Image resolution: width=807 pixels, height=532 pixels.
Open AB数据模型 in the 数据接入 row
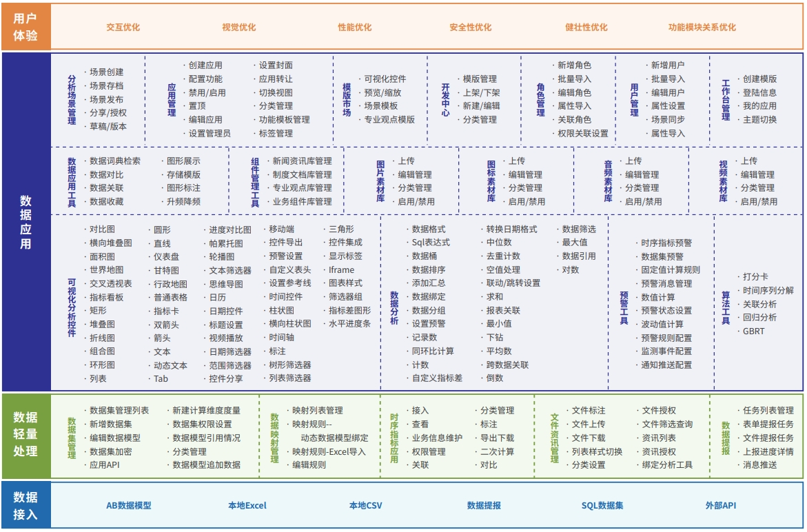click(x=128, y=505)
